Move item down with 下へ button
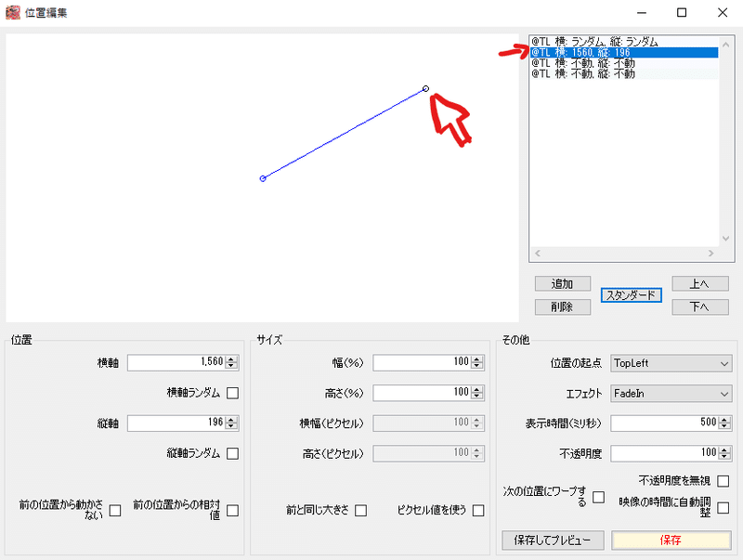The height and width of the screenshot is (560, 743). click(x=700, y=307)
